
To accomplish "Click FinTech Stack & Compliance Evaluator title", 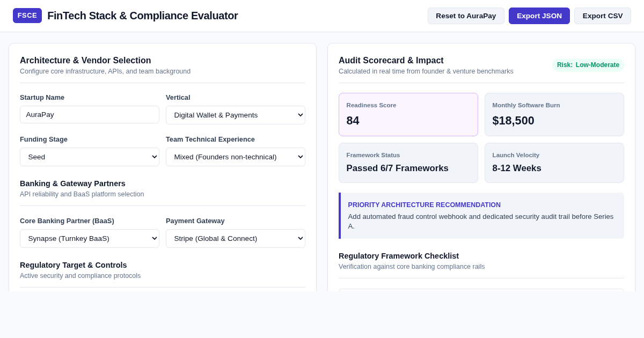I will (x=143, y=16).
